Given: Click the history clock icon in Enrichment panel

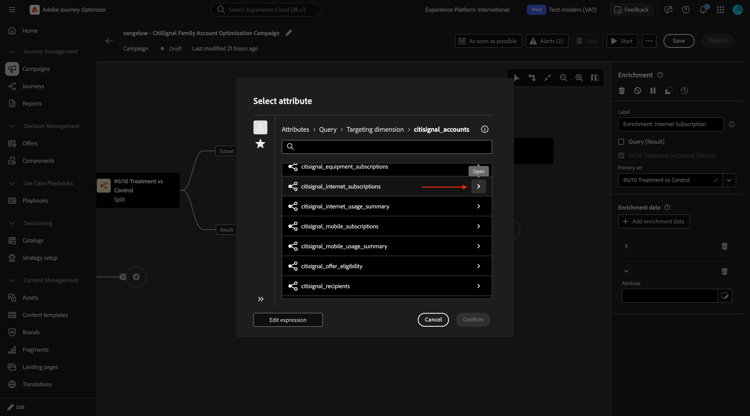Looking at the screenshot, I should coord(684,91).
